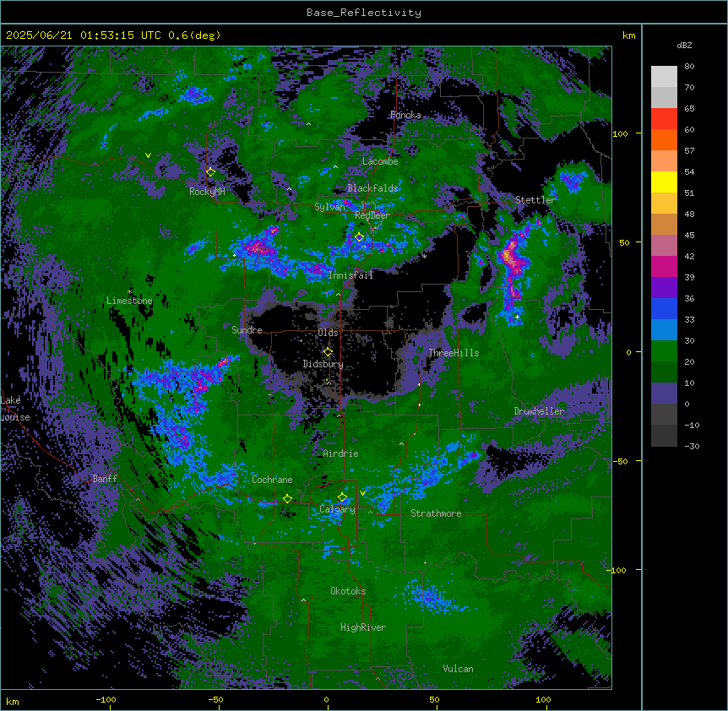This screenshot has height=711, width=728.
Task: Click the yellow diamond marker south of RedDeer
Action: [x=359, y=237]
